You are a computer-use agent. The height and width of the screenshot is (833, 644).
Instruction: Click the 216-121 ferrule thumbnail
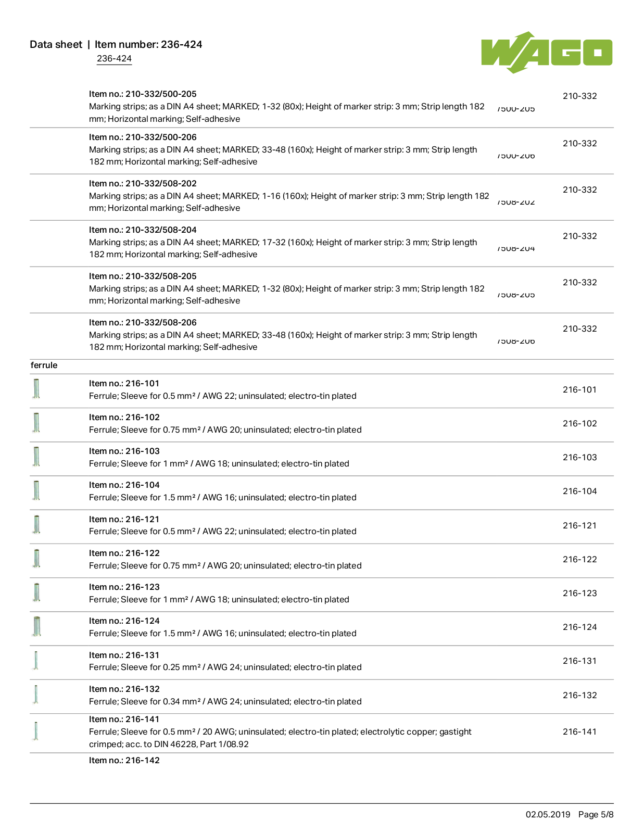tap(36, 525)
